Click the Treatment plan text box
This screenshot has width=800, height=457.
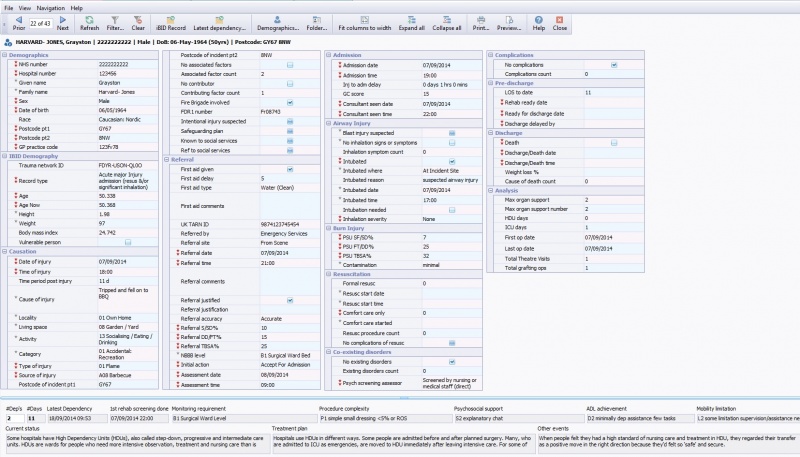tap(404, 444)
